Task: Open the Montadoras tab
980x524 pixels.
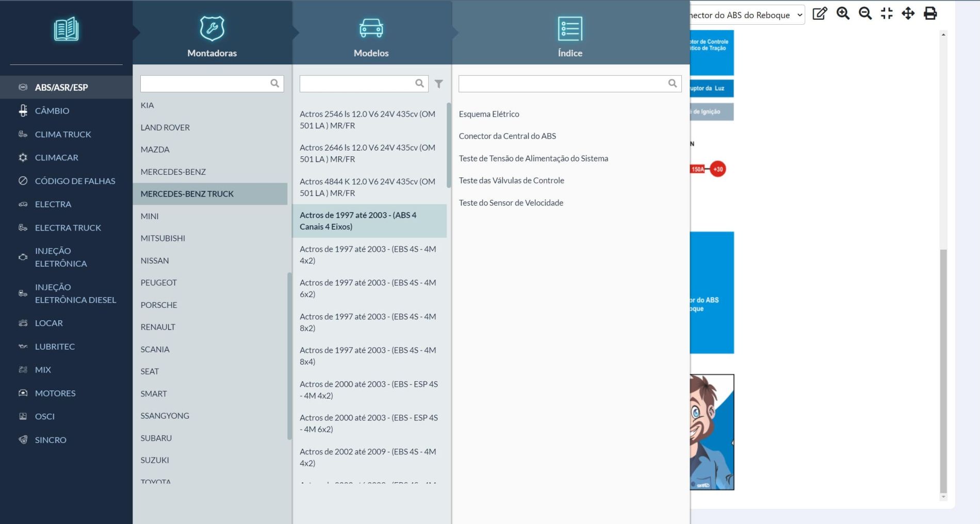Action: [x=212, y=36]
